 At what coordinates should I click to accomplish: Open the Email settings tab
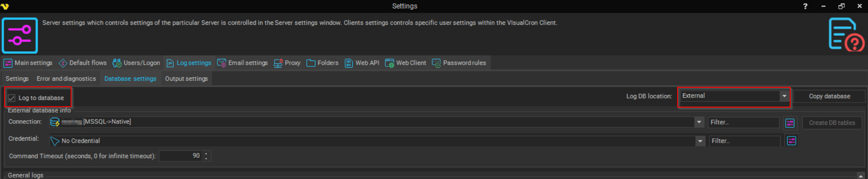242,63
